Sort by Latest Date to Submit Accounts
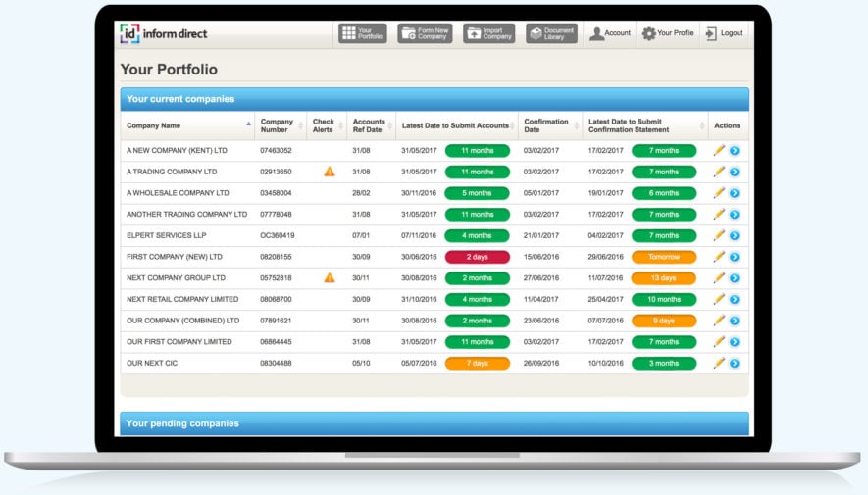Viewport: 868px width, 495px height. pos(455,125)
